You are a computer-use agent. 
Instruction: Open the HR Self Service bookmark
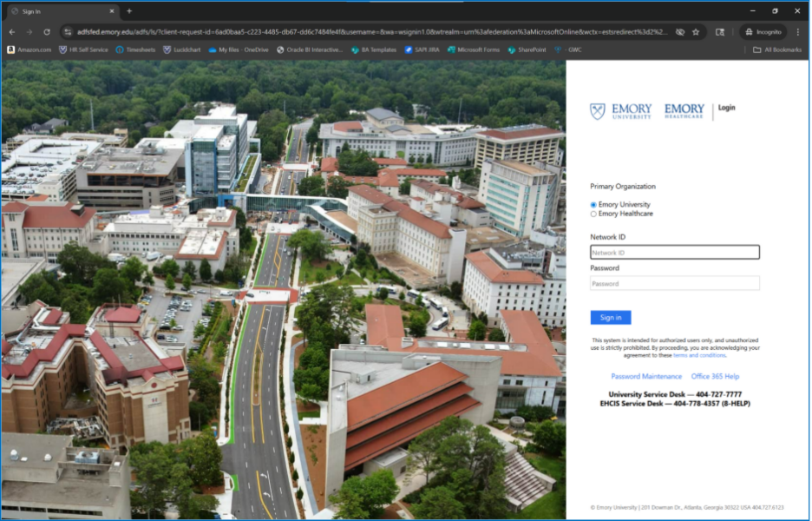[x=83, y=49]
